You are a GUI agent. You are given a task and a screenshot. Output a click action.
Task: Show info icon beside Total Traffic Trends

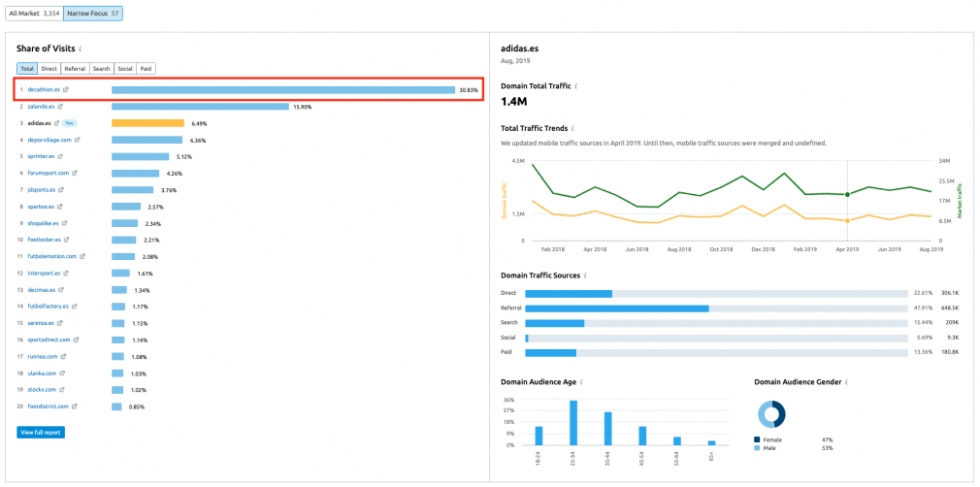tap(572, 128)
